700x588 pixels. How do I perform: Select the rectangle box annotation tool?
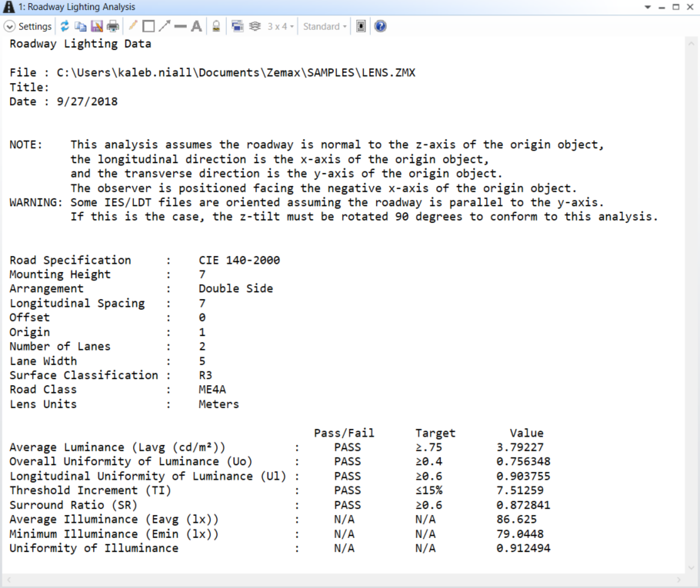148,26
